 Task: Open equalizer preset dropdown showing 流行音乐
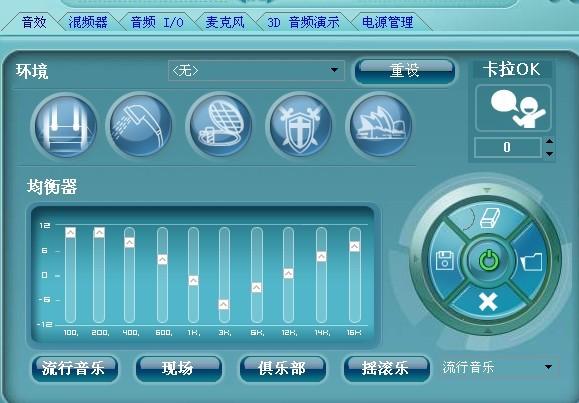click(x=499, y=367)
